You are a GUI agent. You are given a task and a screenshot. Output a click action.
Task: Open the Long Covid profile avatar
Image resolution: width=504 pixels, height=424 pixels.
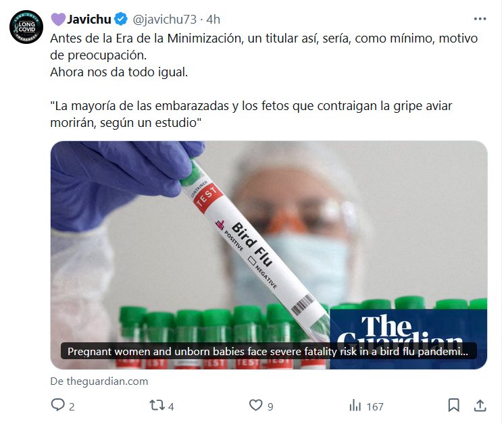[26, 27]
